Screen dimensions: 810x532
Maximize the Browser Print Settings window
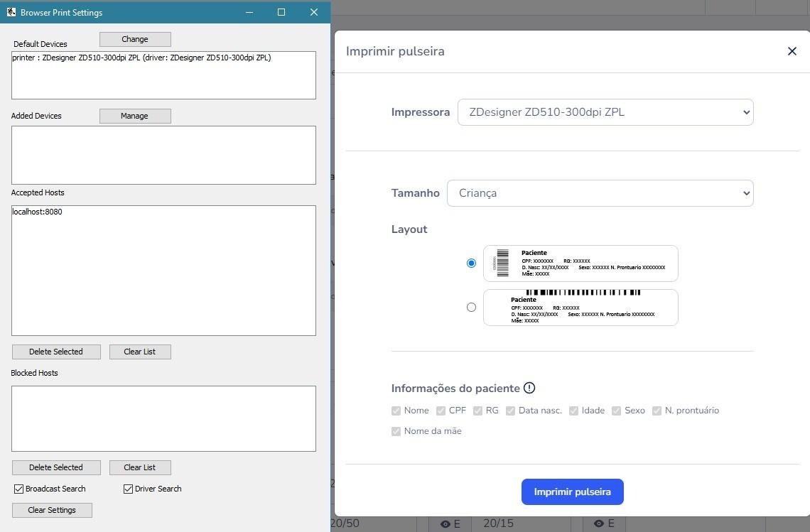pyautogui.click(x=281, y=12)
